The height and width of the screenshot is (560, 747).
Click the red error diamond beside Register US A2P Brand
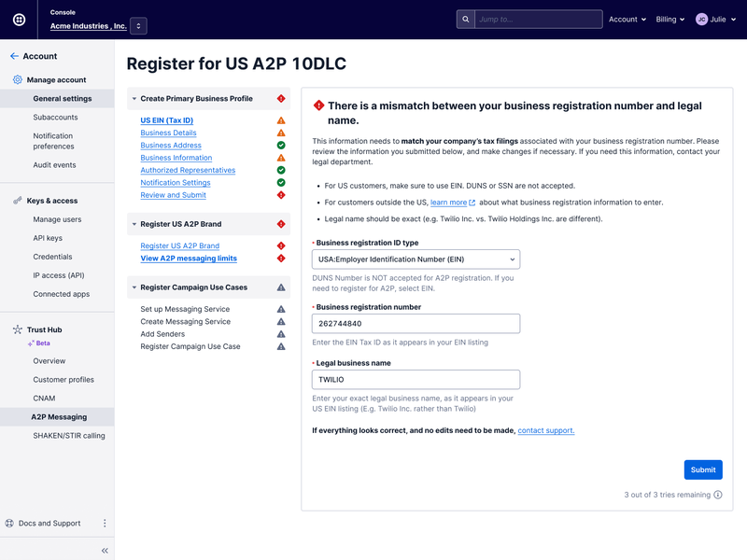click(283, 224)
